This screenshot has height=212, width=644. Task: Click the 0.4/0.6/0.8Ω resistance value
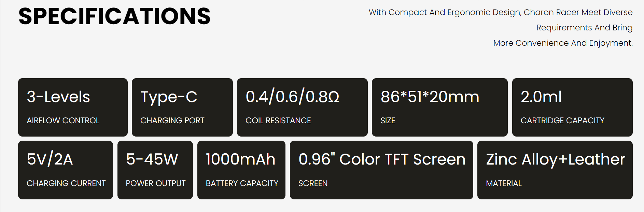click(x=292, y=97)
